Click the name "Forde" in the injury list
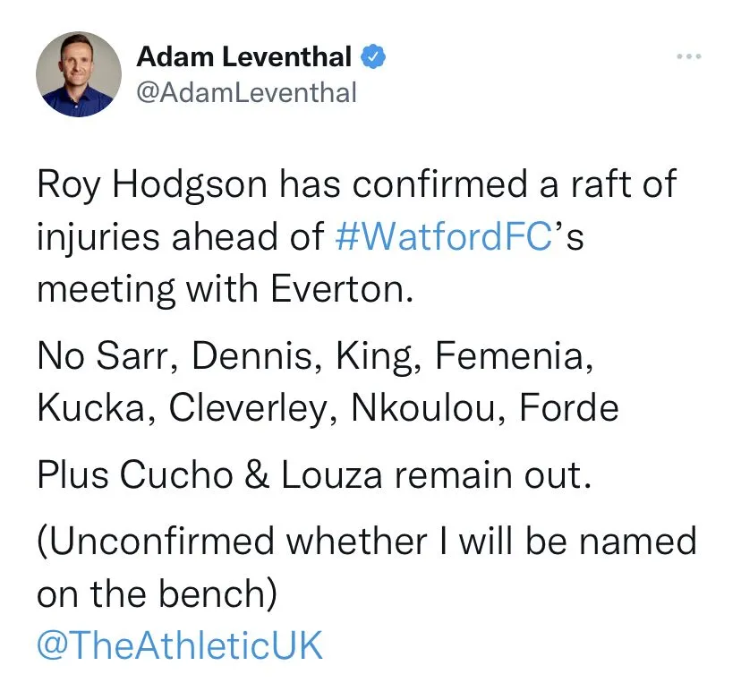Image resolution: width=741 pixels, height=700 pixels. pyautogui.click(x=569, y=407)
